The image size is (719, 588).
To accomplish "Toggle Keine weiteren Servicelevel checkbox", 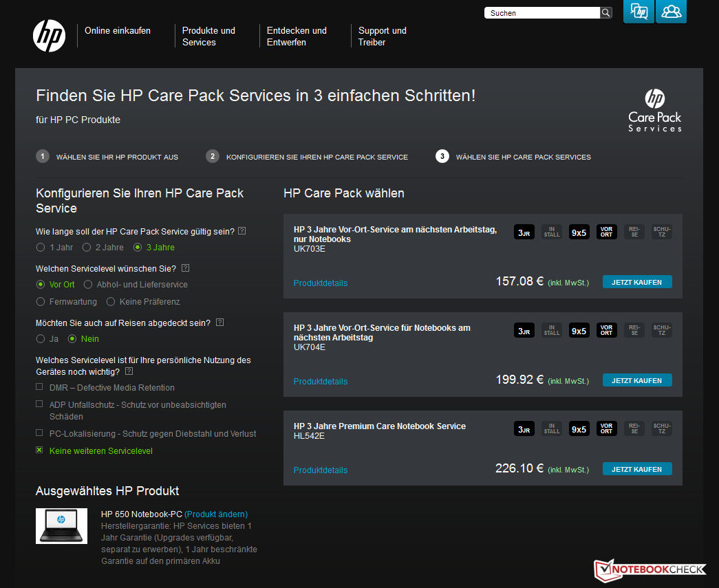I will 39,450.
